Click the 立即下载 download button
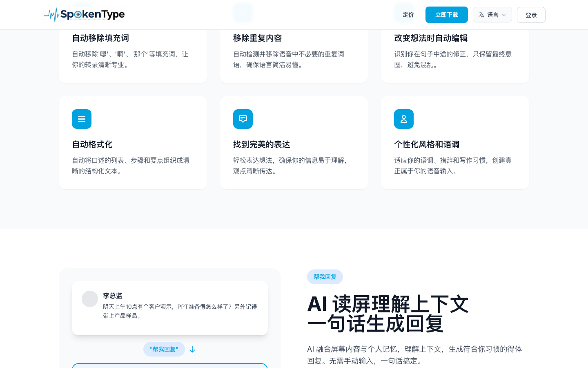 [x=447, y=15]
